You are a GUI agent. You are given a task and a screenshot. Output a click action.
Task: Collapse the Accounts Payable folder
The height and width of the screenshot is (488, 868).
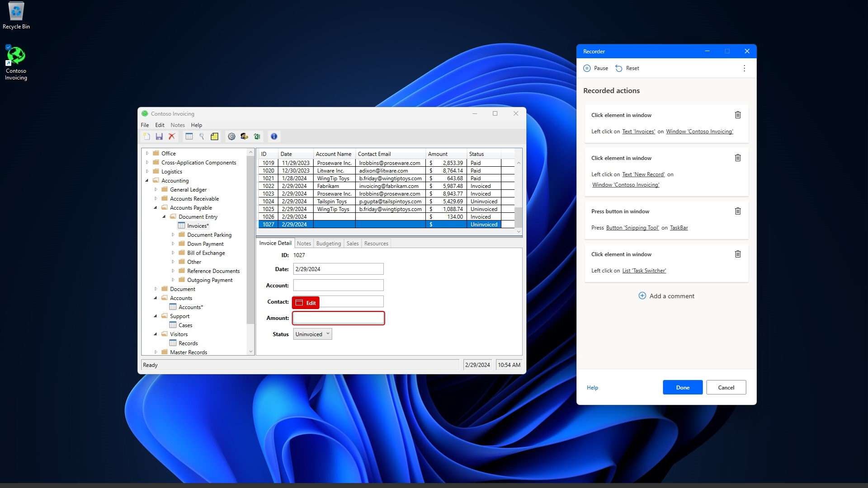click(156, 207)
